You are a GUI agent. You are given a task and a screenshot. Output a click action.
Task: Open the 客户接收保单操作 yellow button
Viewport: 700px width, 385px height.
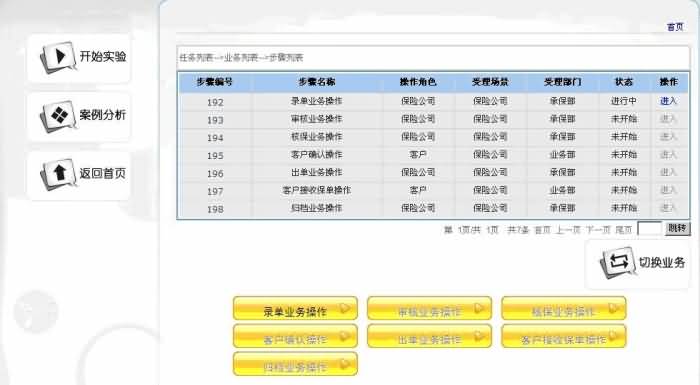click(564, 336)
